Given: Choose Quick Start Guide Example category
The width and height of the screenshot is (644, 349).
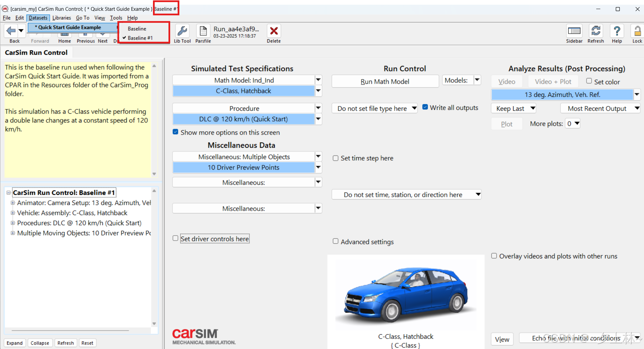Looking at the screenshot, I should 72,27.
